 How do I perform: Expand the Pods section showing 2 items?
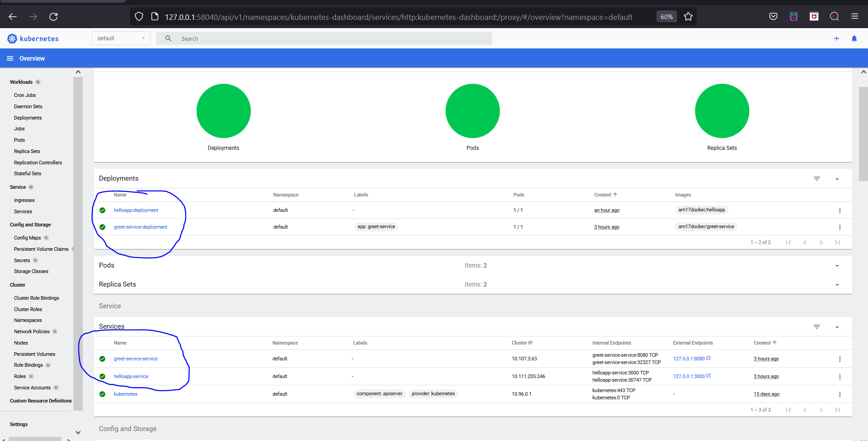837,265
